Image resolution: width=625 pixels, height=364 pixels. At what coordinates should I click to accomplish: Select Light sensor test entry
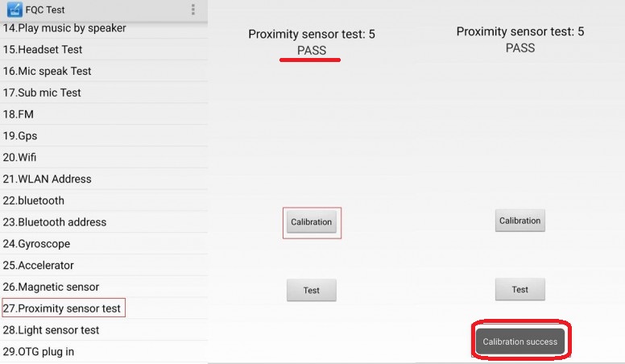point(51,330)
